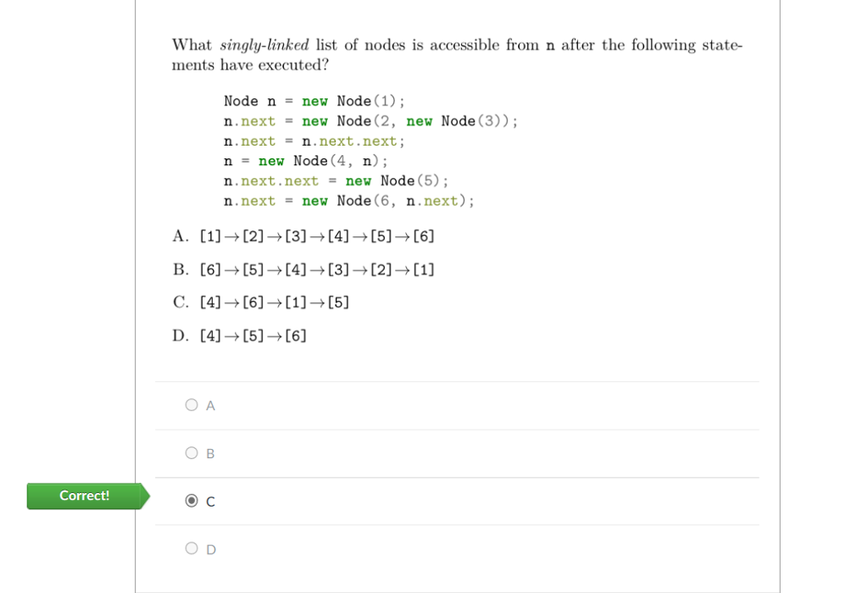The height and width of the screenshot is (593, 868).
Task: Click the italic word singly-linked in question
Action: pos(264,46)
